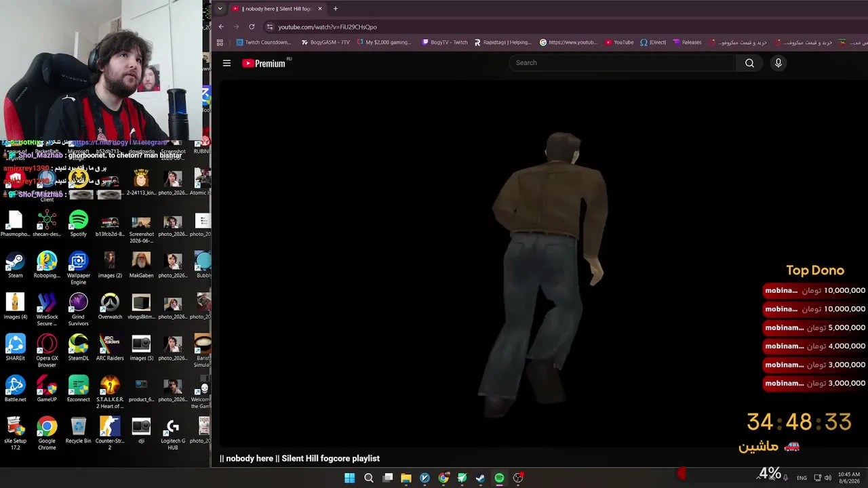Open the BogyGASM - 7TV bookmark
Viewport: 868px width, 488px height.
(x=325, y=42)
